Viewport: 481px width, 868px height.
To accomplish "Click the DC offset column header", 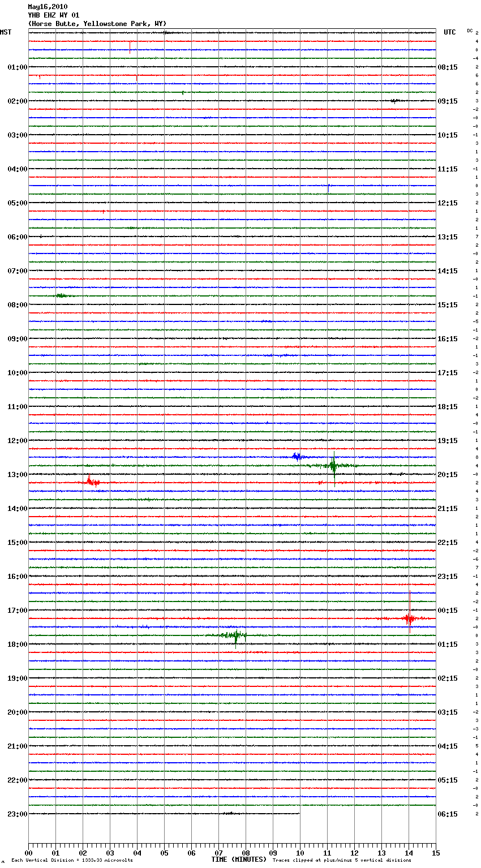I will point(470,31).
